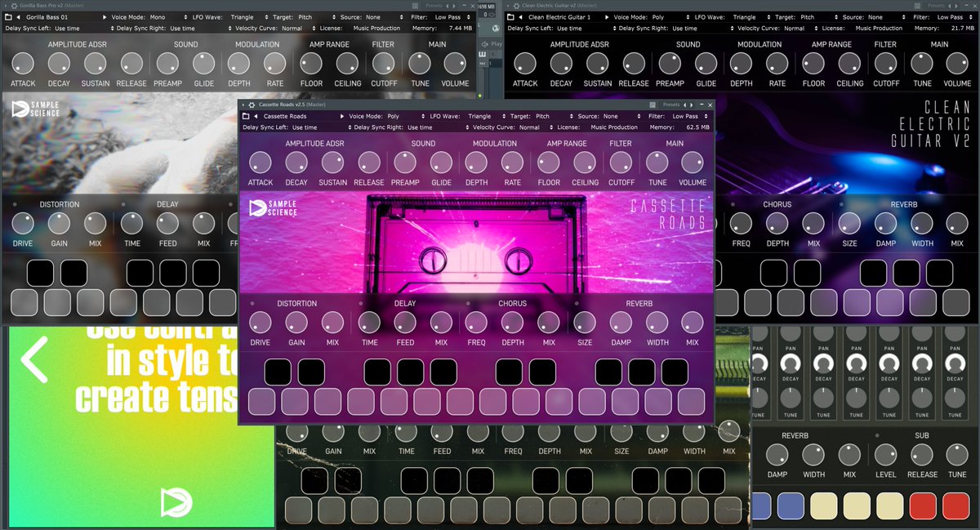Click the folder icon in Gorilla Bass window
980x530 pixels.
click(x=8, y=17)
